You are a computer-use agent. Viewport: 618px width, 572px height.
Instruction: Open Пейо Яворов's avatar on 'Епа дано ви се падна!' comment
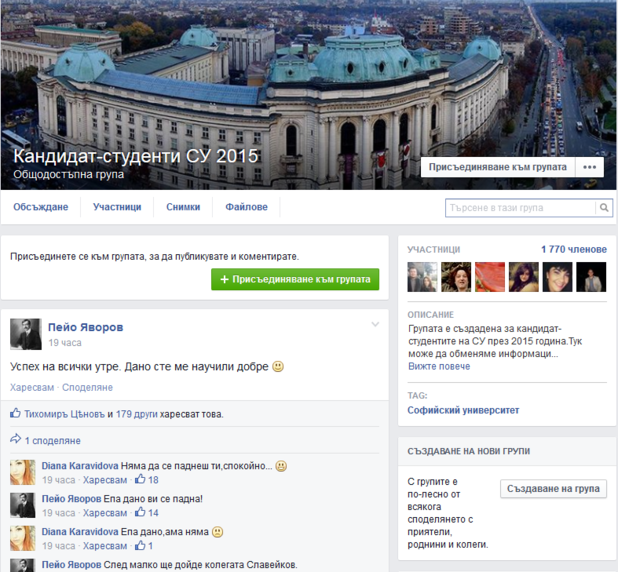[23, 505]
